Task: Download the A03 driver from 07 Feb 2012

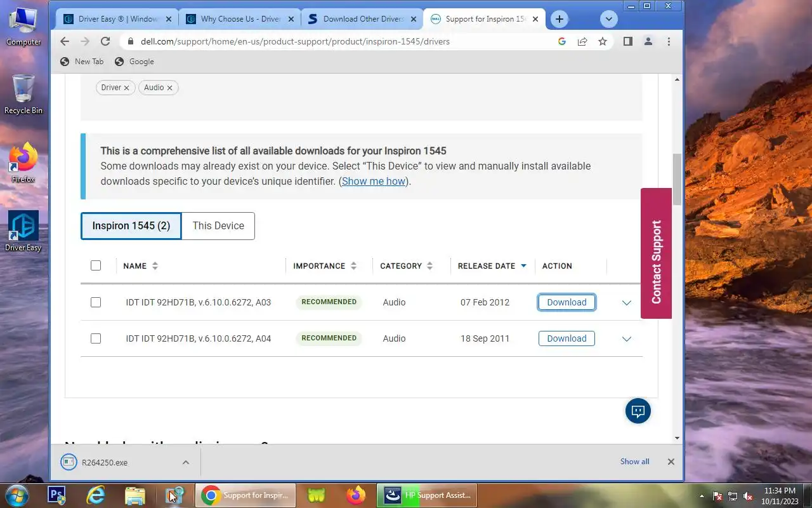Action: (566, 302)
